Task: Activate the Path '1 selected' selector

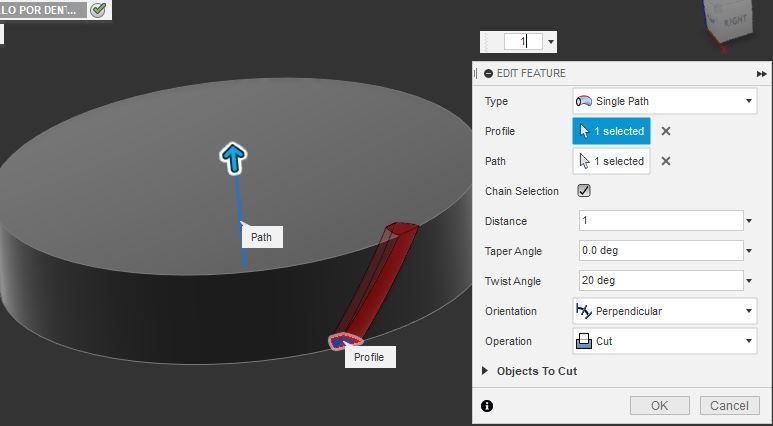Action: pos(611,161)
